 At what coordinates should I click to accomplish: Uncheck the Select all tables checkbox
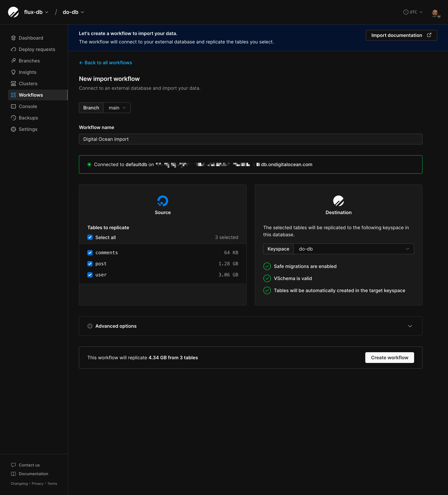pos(90,237)
